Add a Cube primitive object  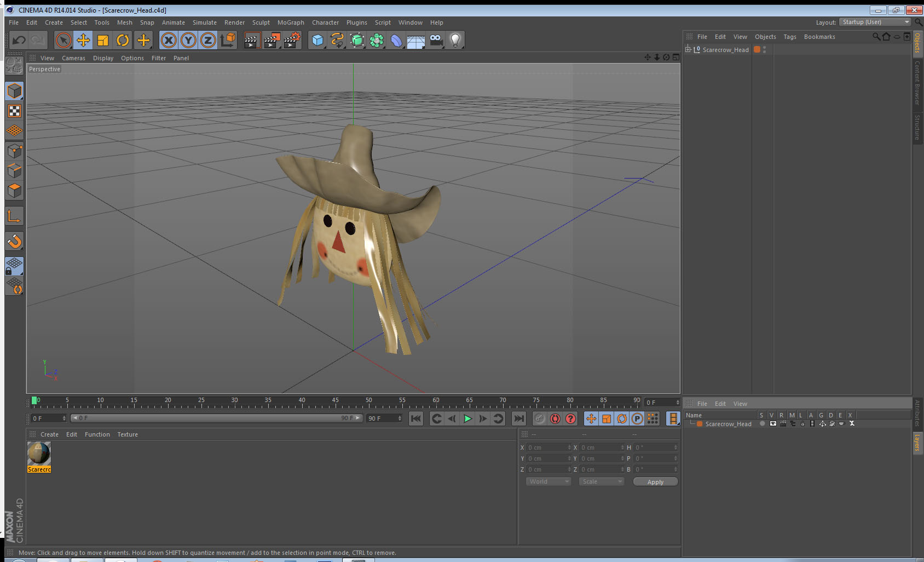[317, 40]
